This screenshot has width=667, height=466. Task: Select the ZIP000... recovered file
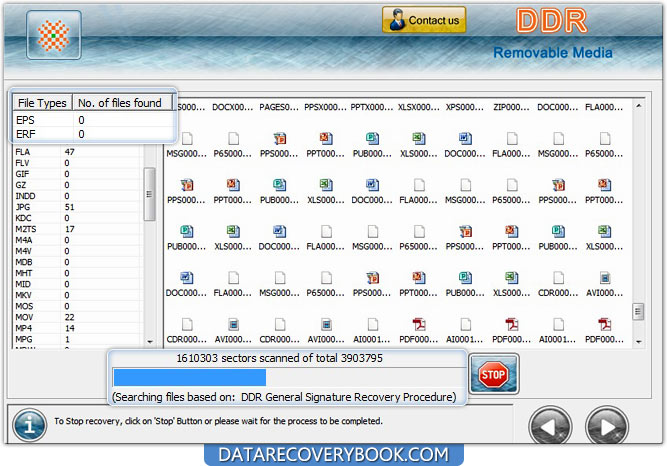(511, 107)
